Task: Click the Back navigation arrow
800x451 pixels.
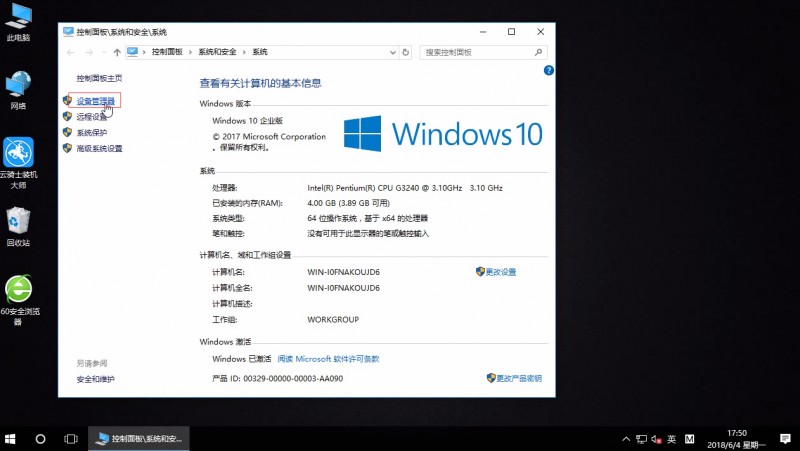Action: 70,52
